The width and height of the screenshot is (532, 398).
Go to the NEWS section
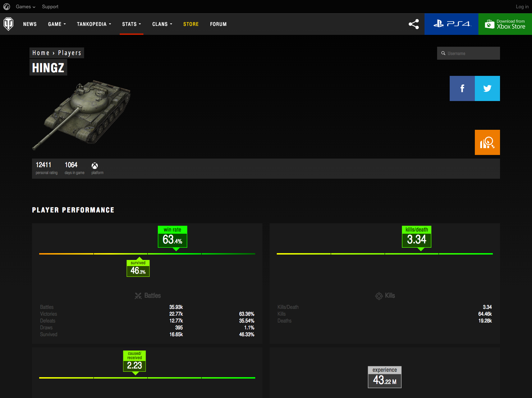(30, 24)
